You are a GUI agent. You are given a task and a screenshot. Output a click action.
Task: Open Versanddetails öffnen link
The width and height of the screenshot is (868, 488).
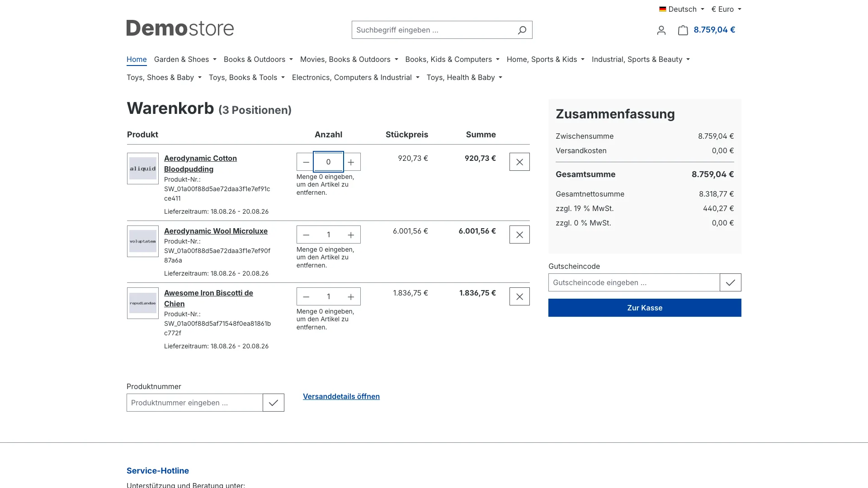coord(341,396)
